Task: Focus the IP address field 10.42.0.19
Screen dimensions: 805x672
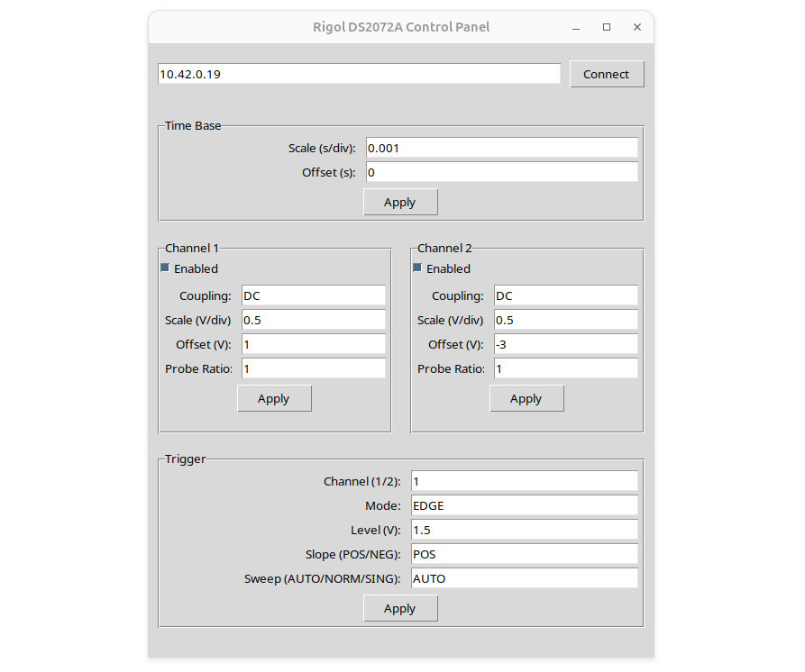Action: coord(359,74)
